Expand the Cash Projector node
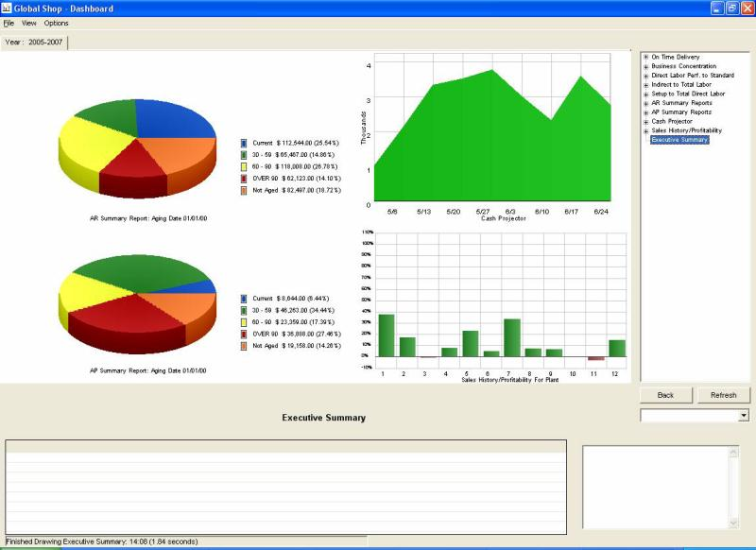This screenshot has height=550, width=756. tap(646, 122)
